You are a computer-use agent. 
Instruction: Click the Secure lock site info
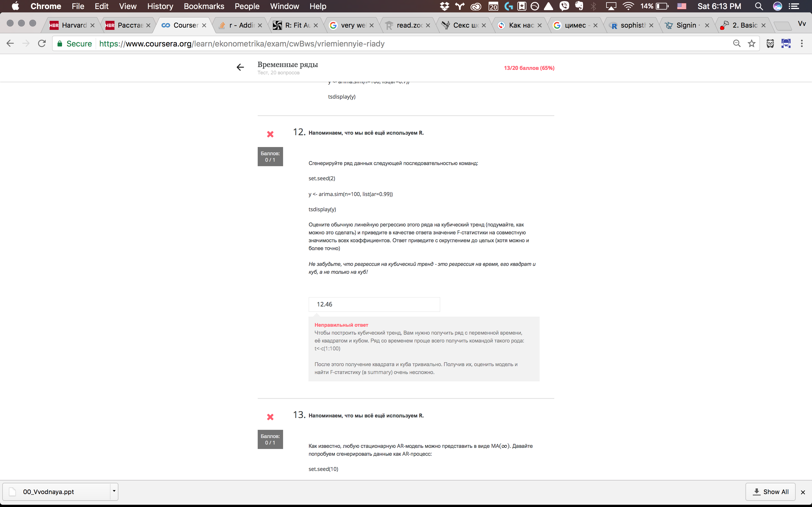tap(74, 44)
